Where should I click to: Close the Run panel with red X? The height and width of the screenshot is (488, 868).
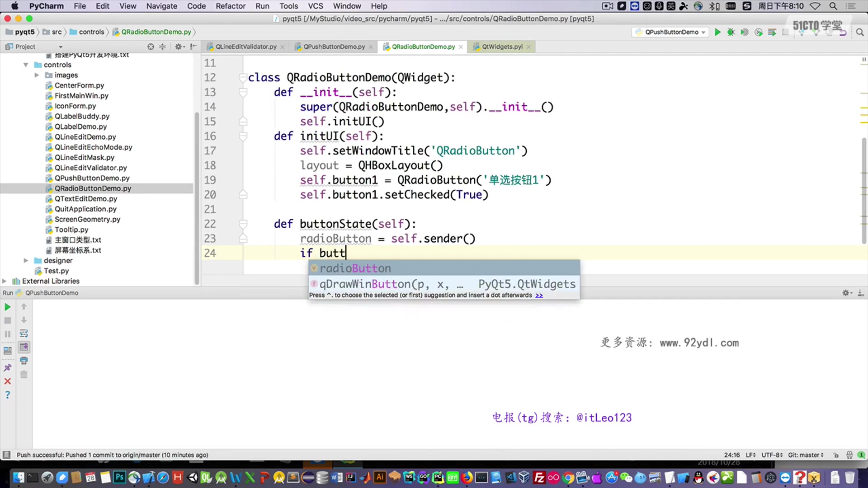point(8,381)
